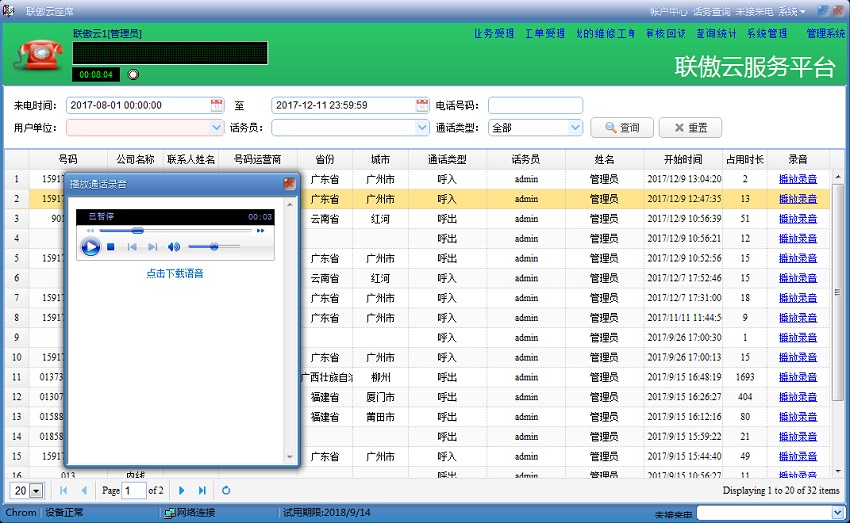Go to next page of results
This screenshot has height=523, width=850.
click(181, 491)
